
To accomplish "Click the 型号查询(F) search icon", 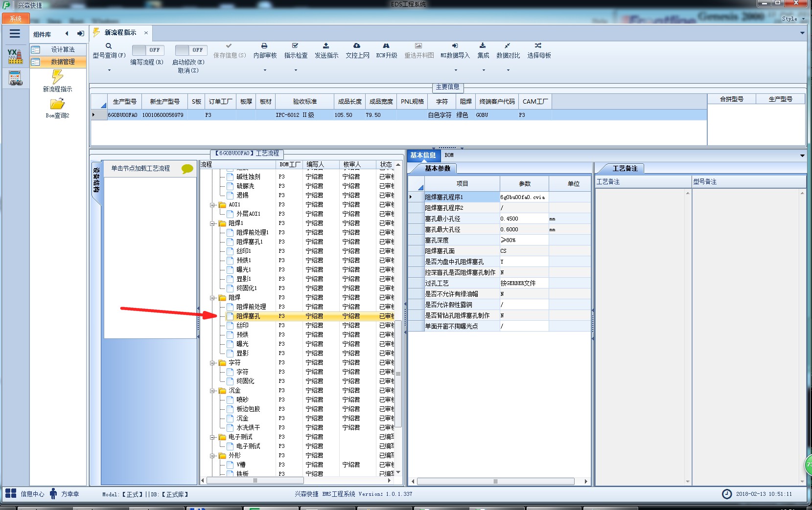I will (x=109, y=46).
